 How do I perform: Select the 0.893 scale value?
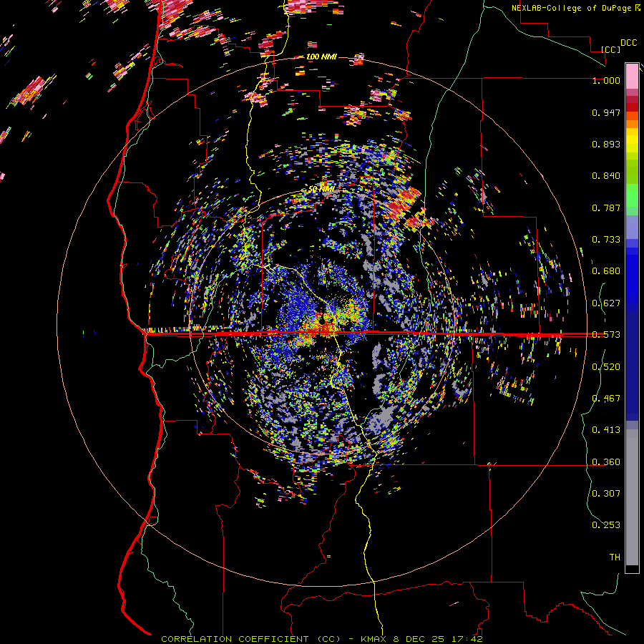click(606, 144)
